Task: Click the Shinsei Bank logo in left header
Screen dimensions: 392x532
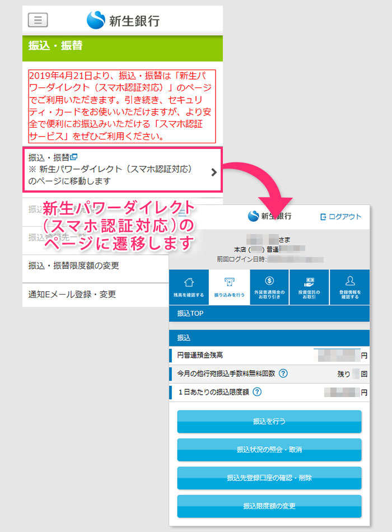Action: click(x=123, y=20)
